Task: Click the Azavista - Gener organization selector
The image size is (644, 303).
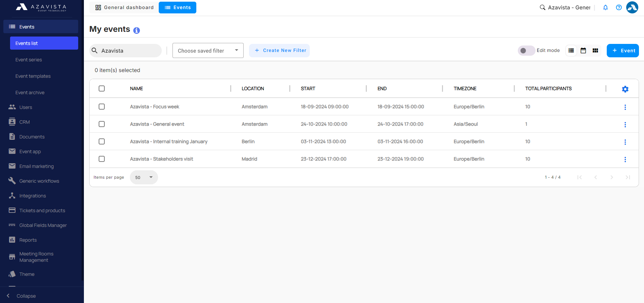Action: tap(569, 7)
